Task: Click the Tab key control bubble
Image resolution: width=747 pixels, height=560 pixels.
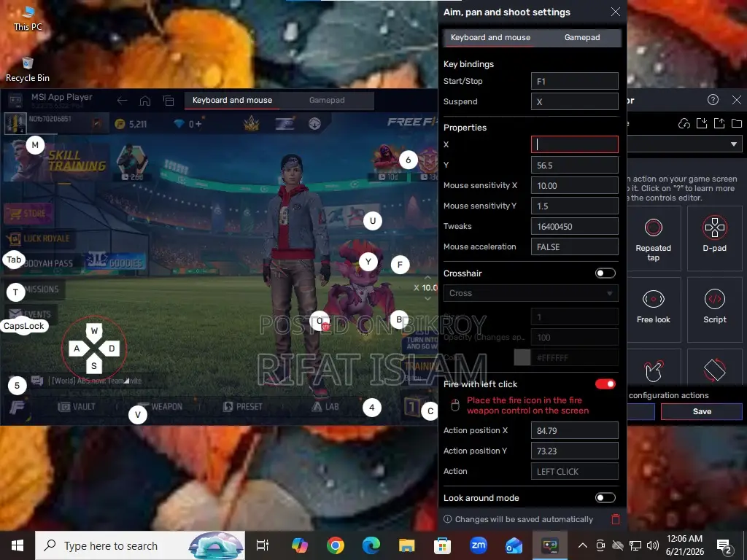Action: pyautogui.click(x=14, y=260)
